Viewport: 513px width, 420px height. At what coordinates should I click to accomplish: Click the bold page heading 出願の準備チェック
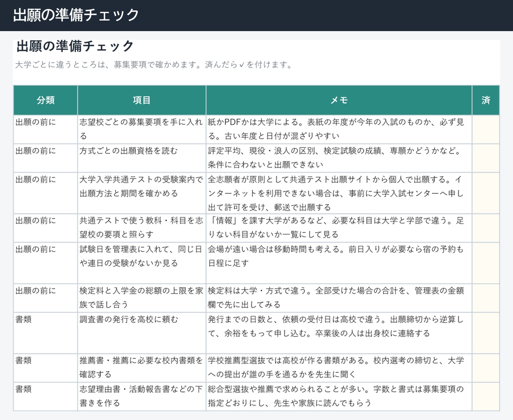pos(75,46)
